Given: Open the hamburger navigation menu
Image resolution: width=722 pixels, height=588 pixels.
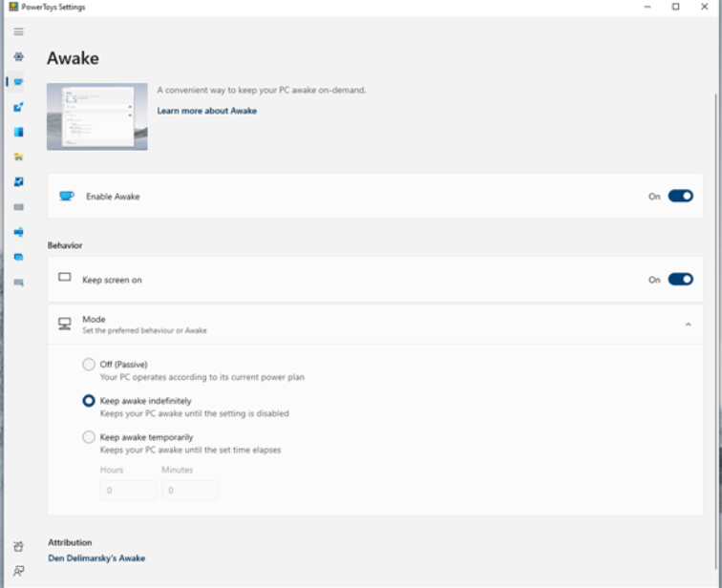Looking at the screenshot, I should pyautogui.click(x=18, y=31).
